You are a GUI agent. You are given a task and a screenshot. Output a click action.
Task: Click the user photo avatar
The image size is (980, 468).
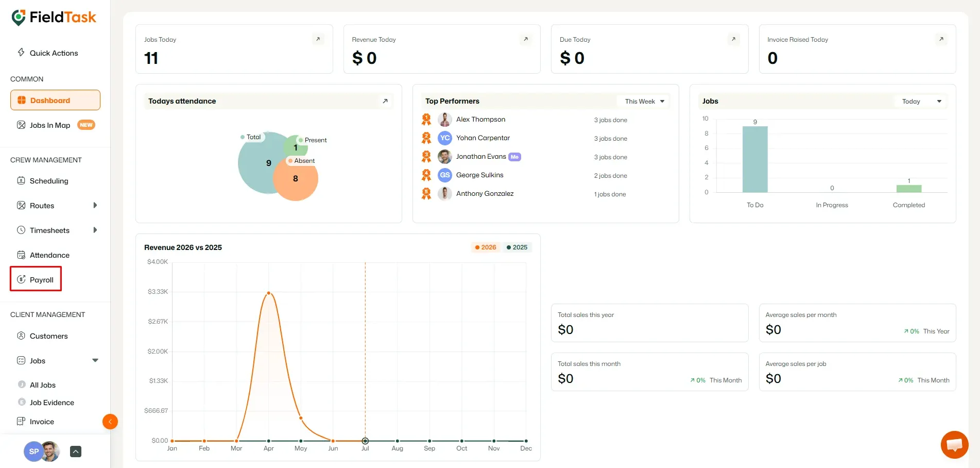pyautogui.click(x=50, y=452)
